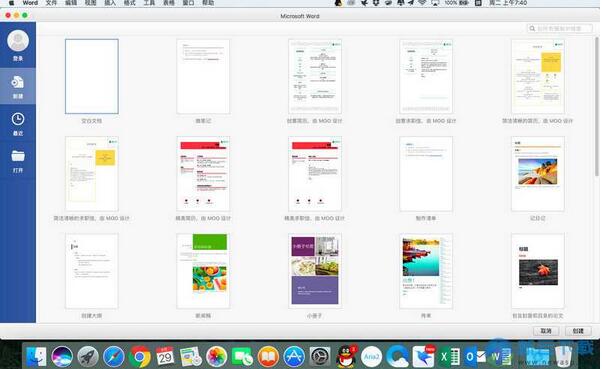The image size is (602, 369).
Task: Click the Cancel button at bottom right
Action: [x=546, y=331]
